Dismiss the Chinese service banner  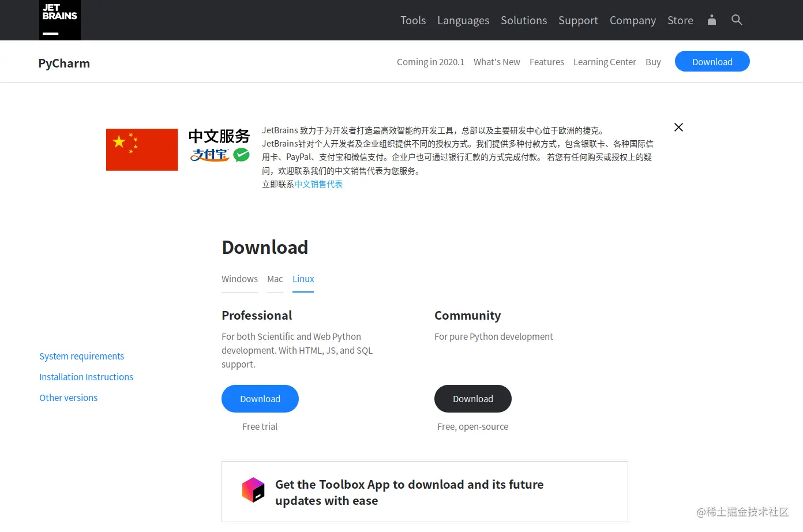(678, 127)
